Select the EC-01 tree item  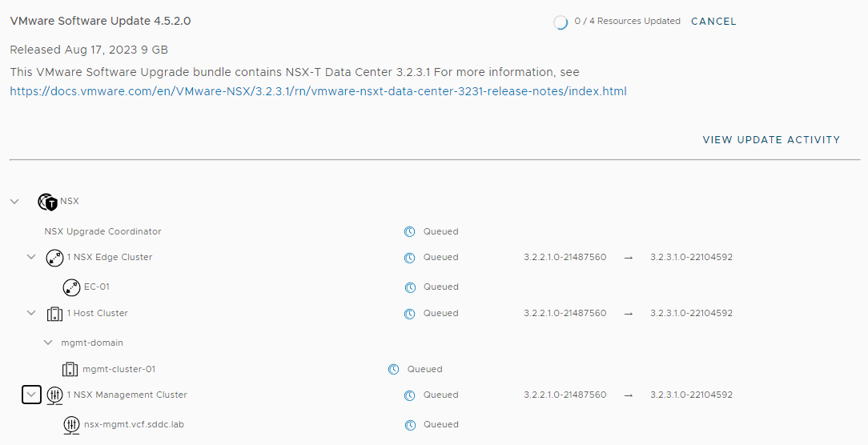pos(97,287)
